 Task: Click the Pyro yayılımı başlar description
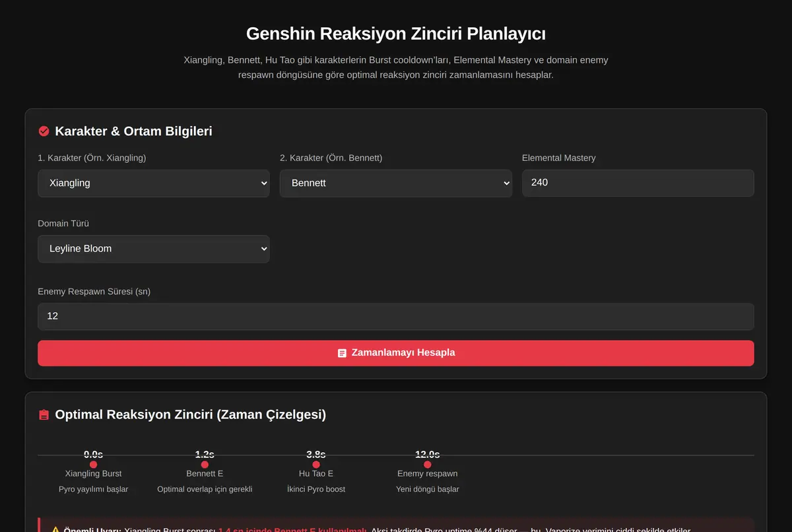click(93, 489)
